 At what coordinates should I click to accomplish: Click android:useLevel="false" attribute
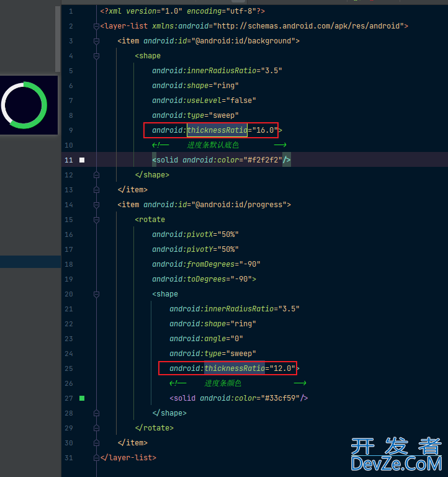pyautogui.click(x=204, y=100)
